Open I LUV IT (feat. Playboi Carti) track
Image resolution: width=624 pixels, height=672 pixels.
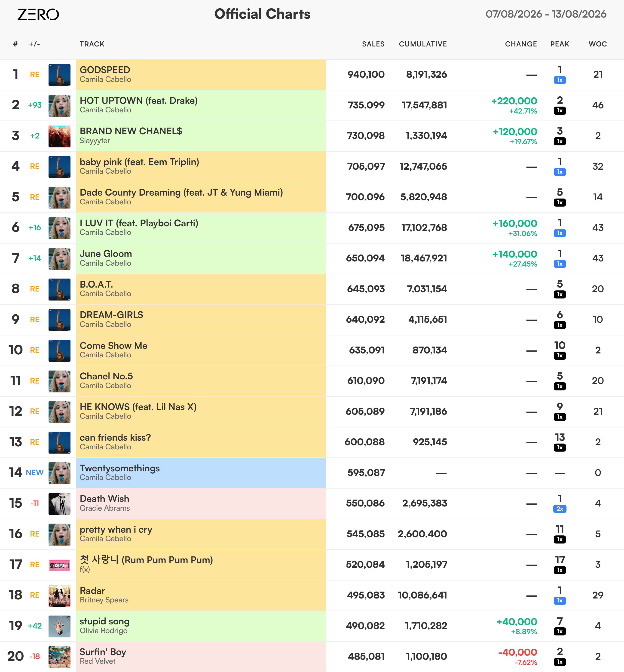[139, 223]
